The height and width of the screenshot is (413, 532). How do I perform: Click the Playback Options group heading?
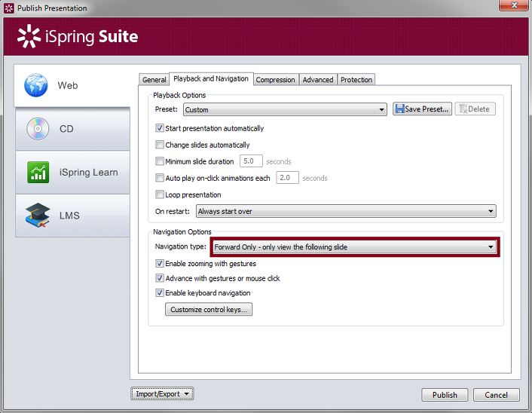click(179, 96)
